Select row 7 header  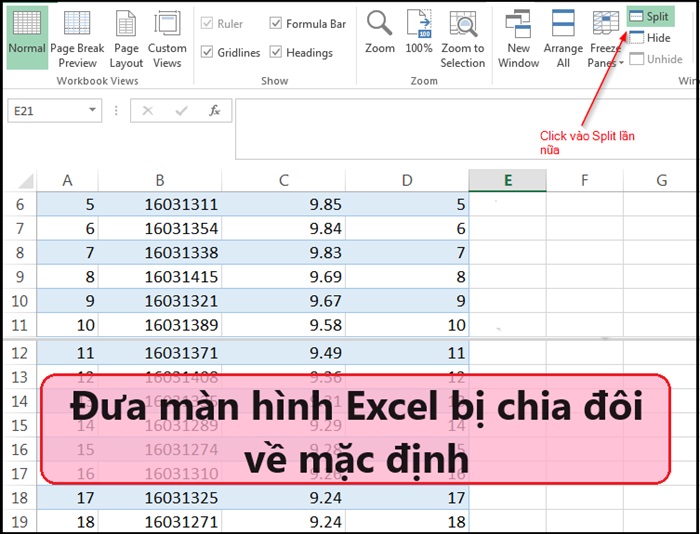click(x=20, y=229)
